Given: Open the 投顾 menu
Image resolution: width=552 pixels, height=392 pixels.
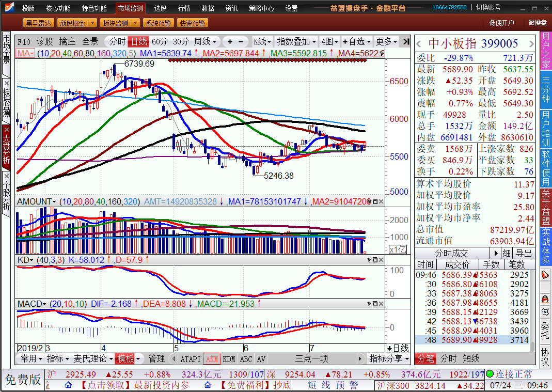Looking at the screenshot, I should point(28,8).
